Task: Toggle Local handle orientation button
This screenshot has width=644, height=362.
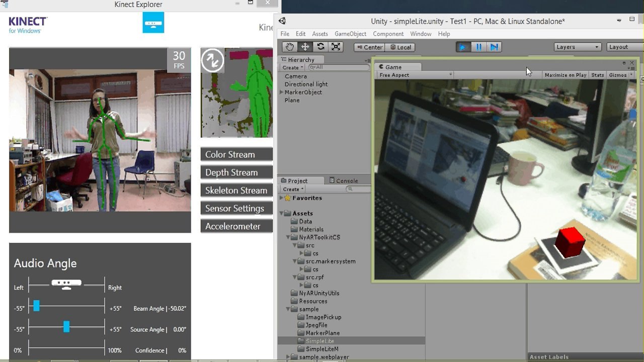Action: pyautogui.click(x=400, y=47)
